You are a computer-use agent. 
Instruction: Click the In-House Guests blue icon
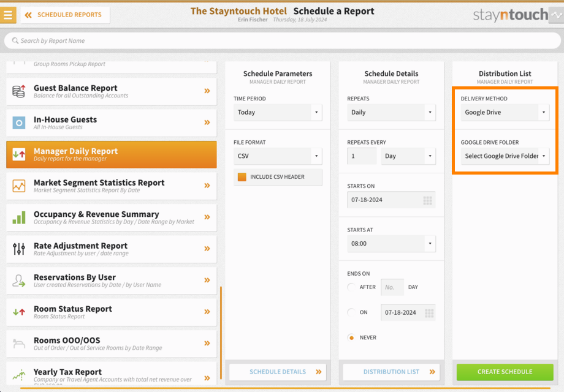click(19, 123)
